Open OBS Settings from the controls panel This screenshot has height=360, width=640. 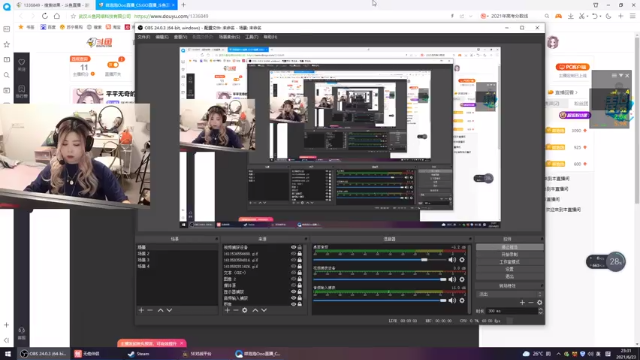coord(510,269)
